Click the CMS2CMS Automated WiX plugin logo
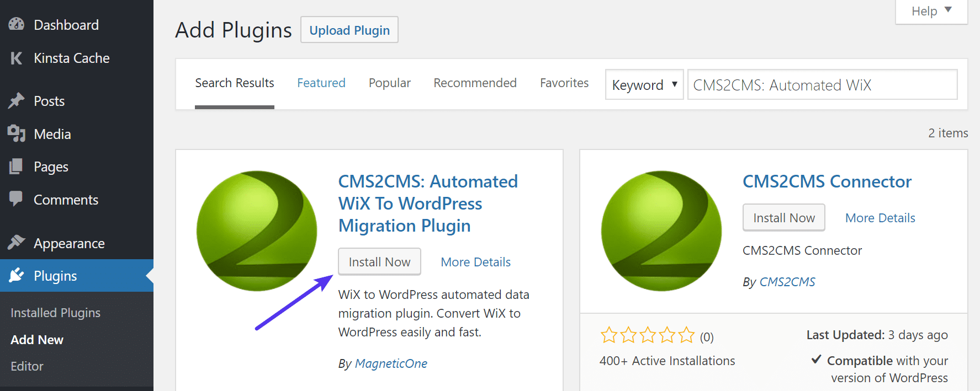The width and height of the screenshot is (980, 391). (x=257, y=231)
